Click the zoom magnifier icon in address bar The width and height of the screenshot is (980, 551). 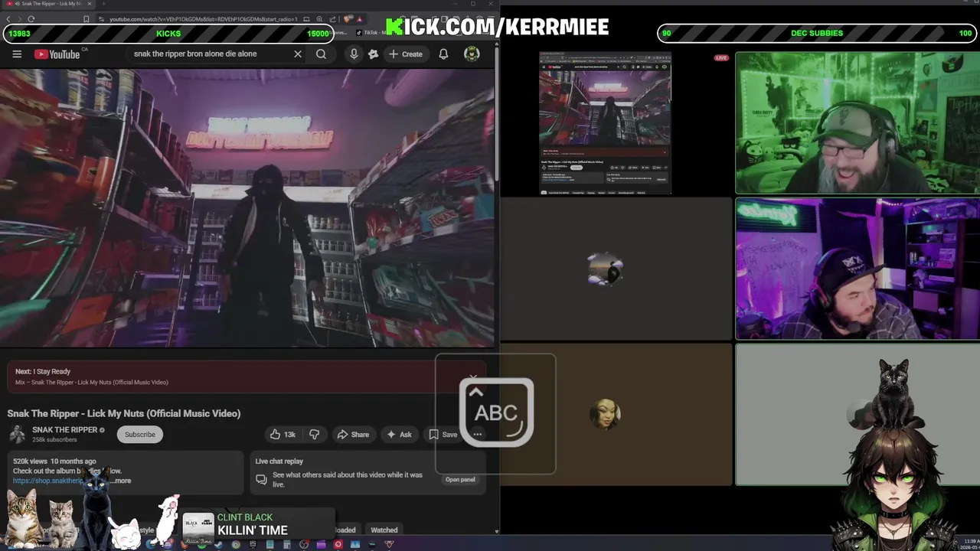pos(319,19)
